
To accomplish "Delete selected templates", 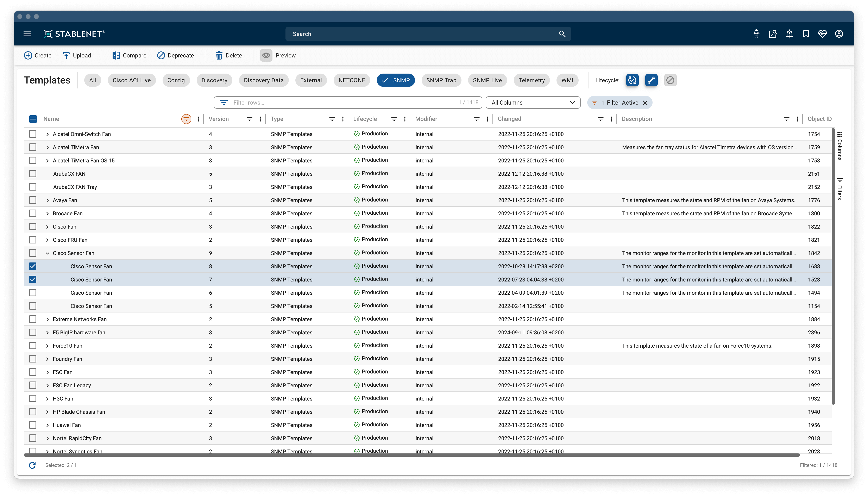I will (x=229, y=56).
